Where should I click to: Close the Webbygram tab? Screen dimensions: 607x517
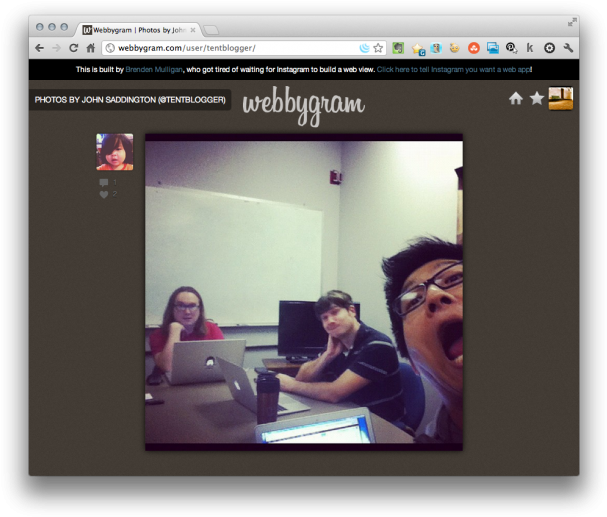[x=193, y=30]
